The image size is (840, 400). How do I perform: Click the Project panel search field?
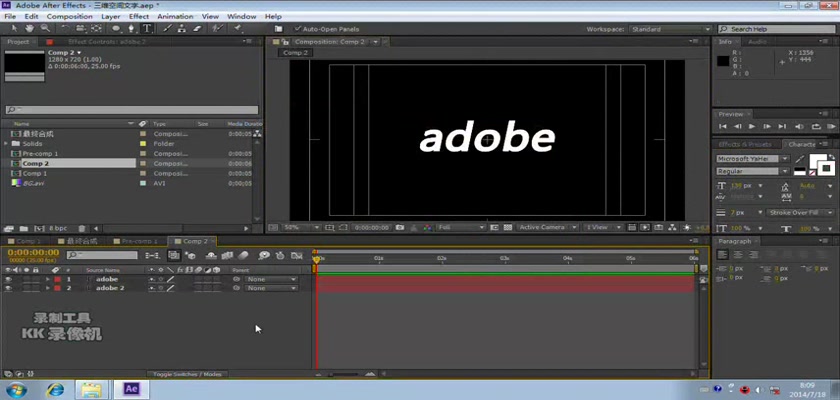(x=132, y=110)
